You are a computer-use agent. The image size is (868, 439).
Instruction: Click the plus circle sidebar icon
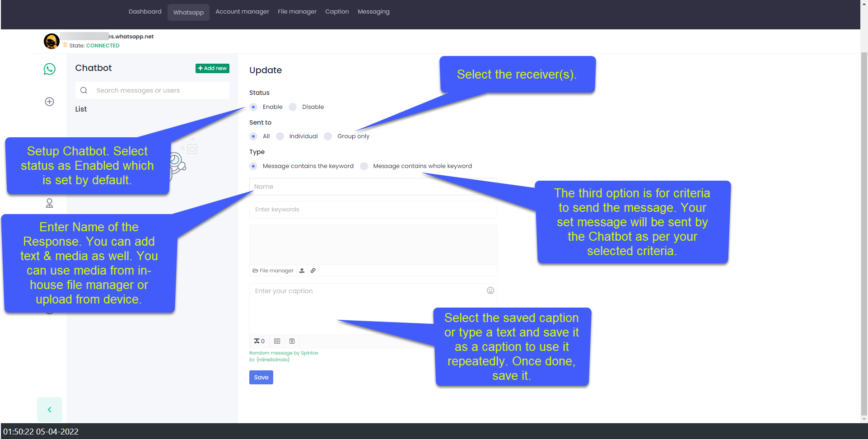tap(50, 102)
